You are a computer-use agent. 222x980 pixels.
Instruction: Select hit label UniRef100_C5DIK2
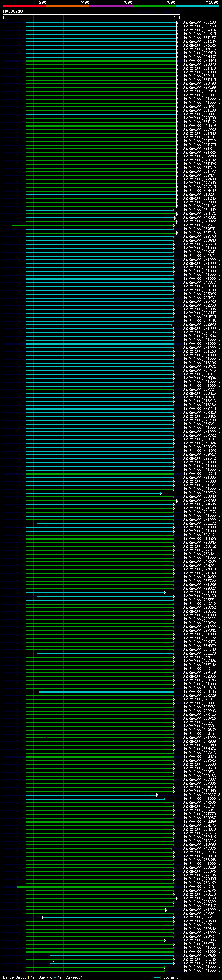[x=199, y=547]
